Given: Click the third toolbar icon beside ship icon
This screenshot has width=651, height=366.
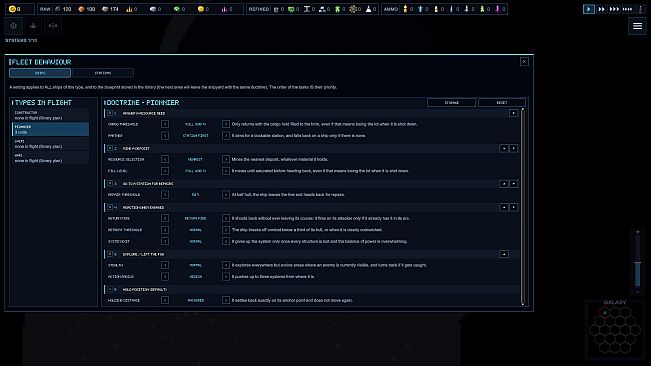Looking at the screenshot, I should coord(53,26).
